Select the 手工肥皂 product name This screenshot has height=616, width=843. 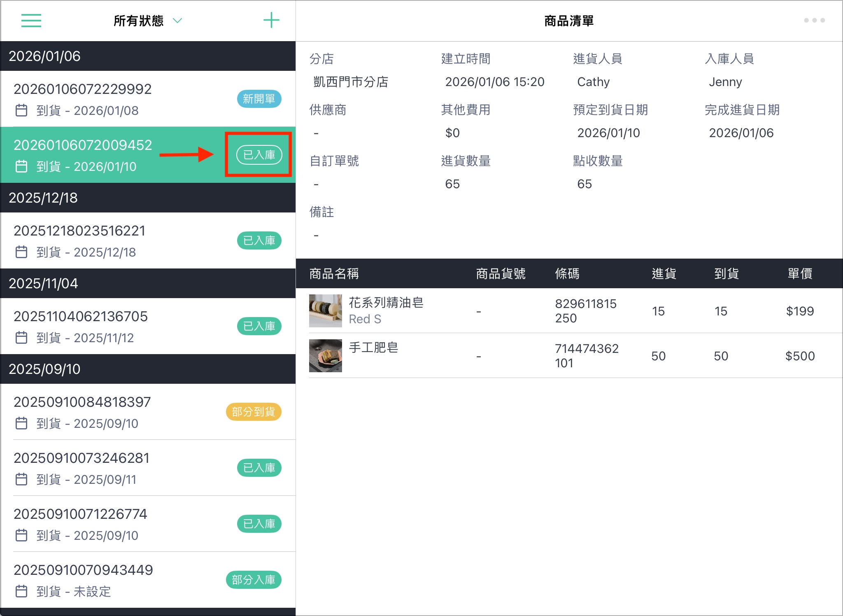click(373, 348)
